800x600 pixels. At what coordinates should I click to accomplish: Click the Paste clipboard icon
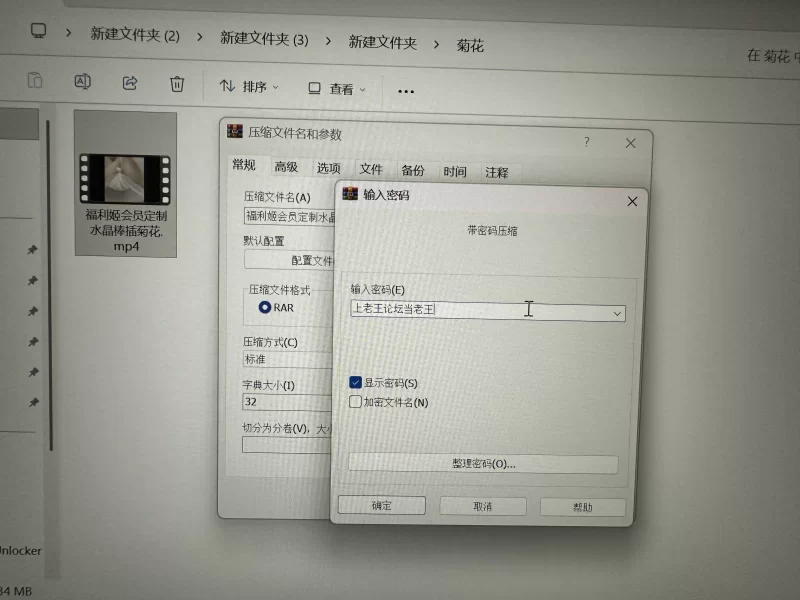tap(36, 84)
